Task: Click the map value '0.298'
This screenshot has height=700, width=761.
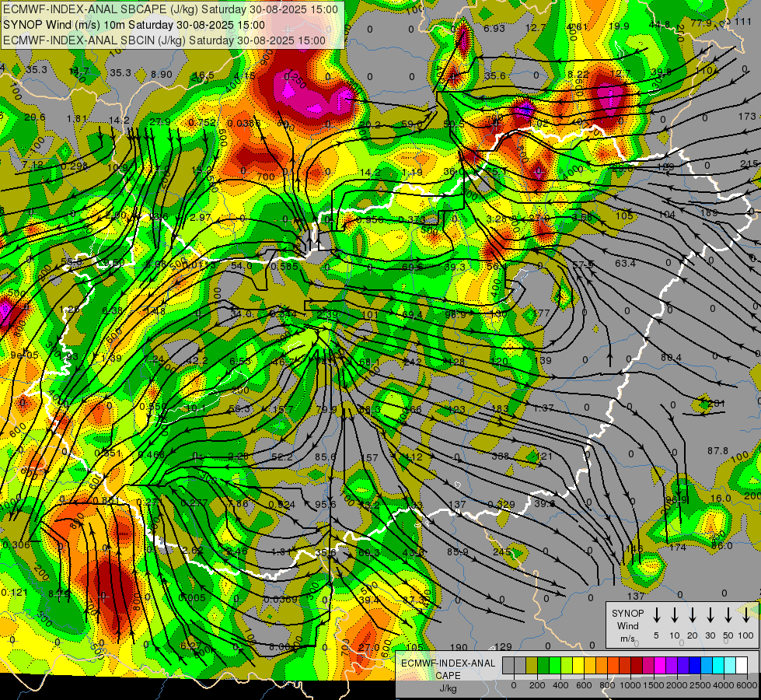Action: 75,166
